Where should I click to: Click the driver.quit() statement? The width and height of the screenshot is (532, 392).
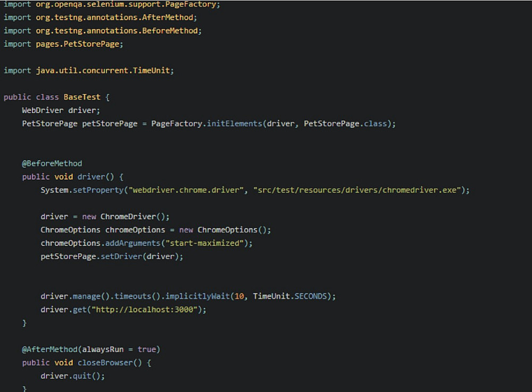click(72, 376)
